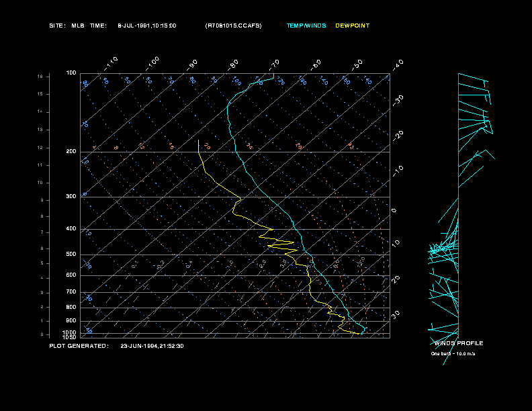Click the -20 isotherm label on right axis

coord(398,136)
